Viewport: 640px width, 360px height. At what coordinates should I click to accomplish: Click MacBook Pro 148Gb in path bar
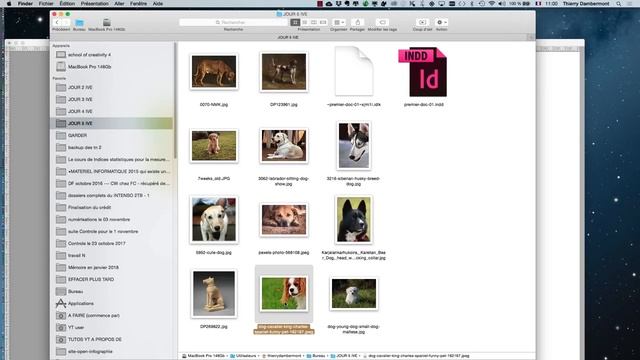tap(204, 356)
